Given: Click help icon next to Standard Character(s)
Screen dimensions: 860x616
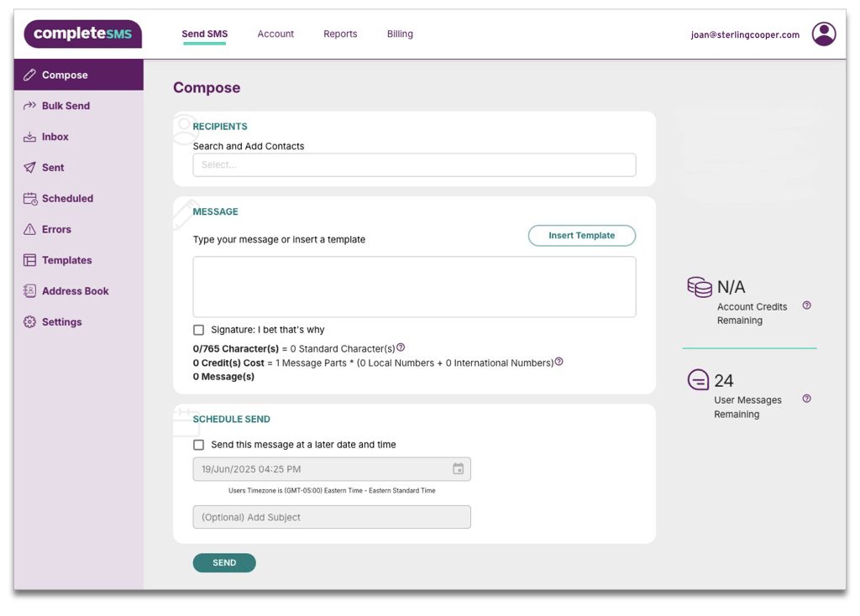Looking at the screenshot, I should point(401,347).
